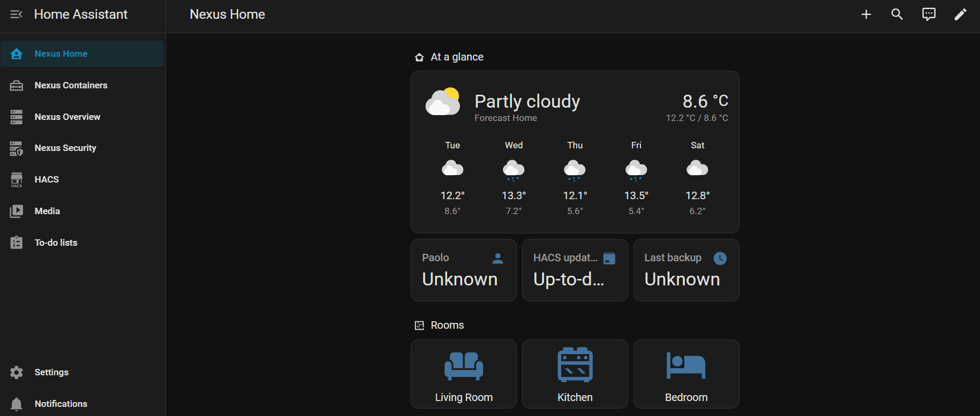Open the HACS sidebar entry

coord(82,179)
